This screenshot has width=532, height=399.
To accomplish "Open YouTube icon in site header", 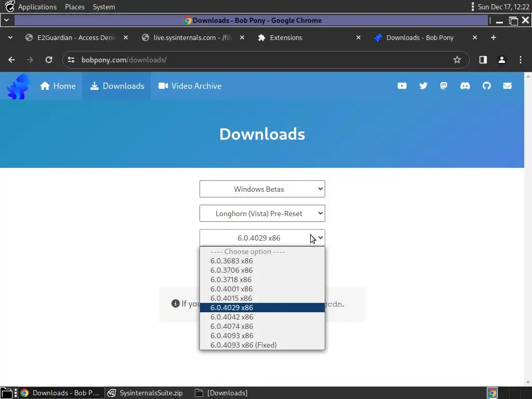I will click(402, 86).
